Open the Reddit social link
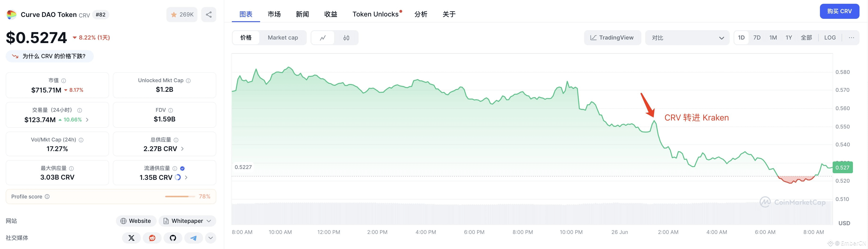This screenshot has width=868, height=249. tap(152, 238)
